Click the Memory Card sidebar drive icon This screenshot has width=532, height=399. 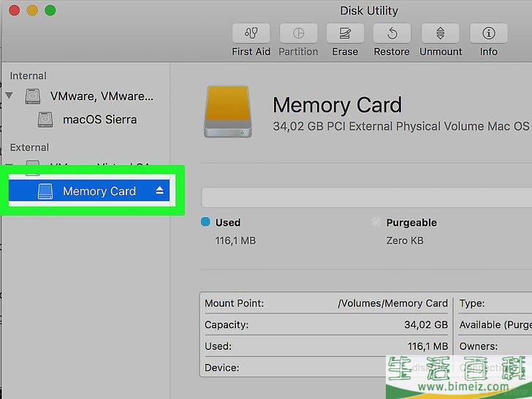pos(45,191)
